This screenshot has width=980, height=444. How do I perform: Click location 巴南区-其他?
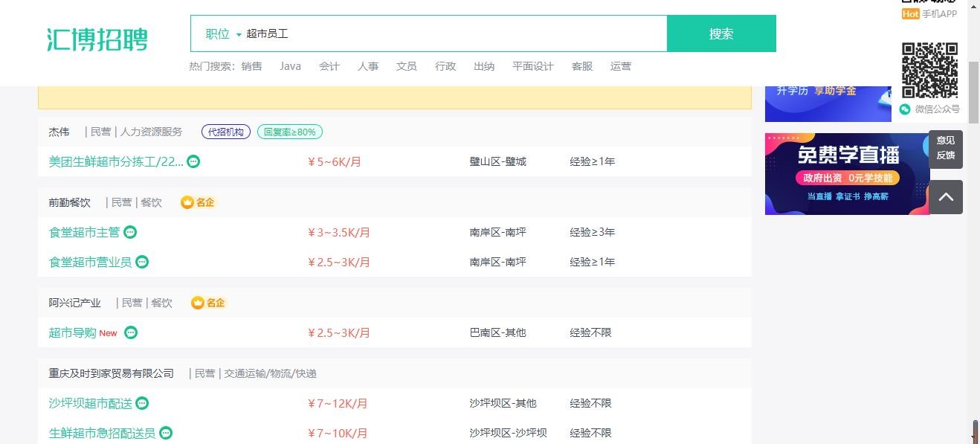(x=497, y=332)
